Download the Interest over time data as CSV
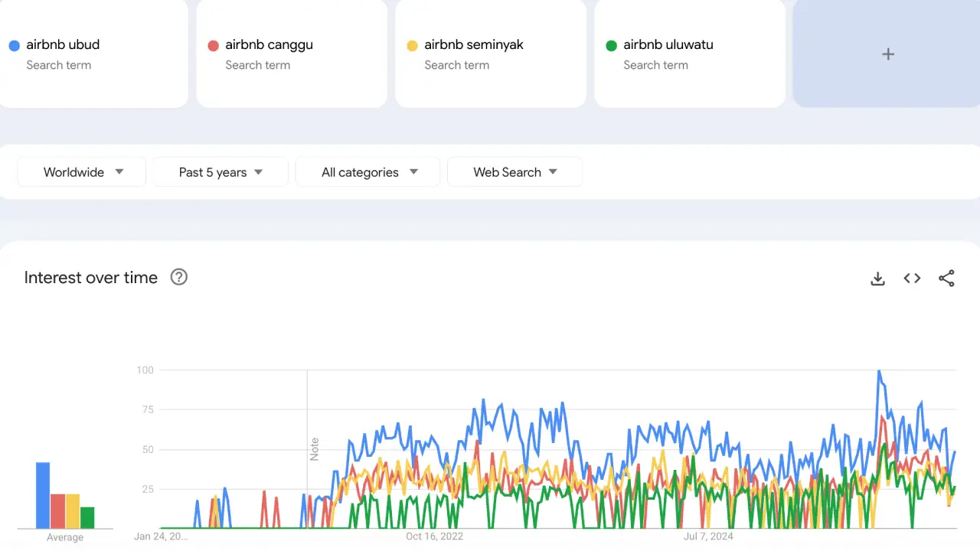The width and height of the screenshot is (980, 551). 877,279
